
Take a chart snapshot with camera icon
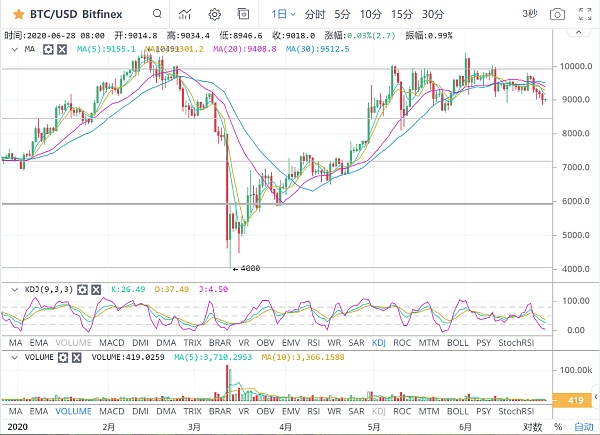558,15
